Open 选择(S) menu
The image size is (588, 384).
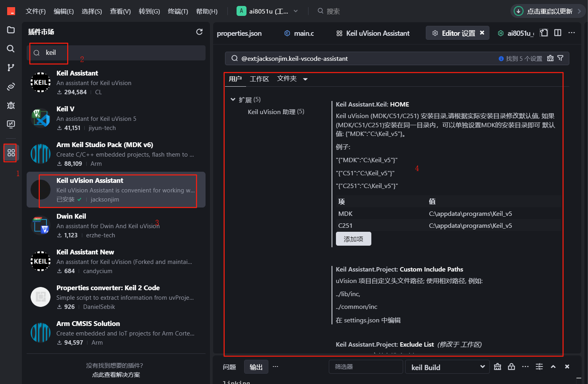(x=92, y=11)
